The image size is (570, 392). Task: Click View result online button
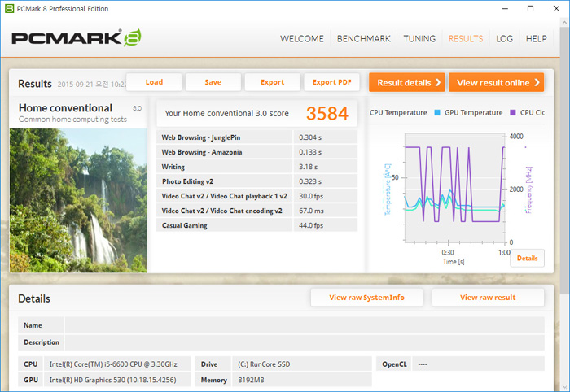tap(496, 82)
